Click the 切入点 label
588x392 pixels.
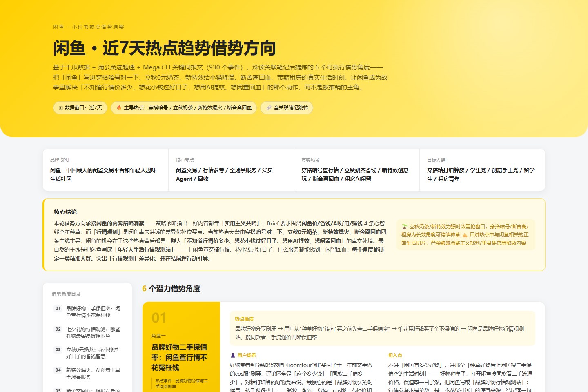pyautogui.click(x=395, y=355)
